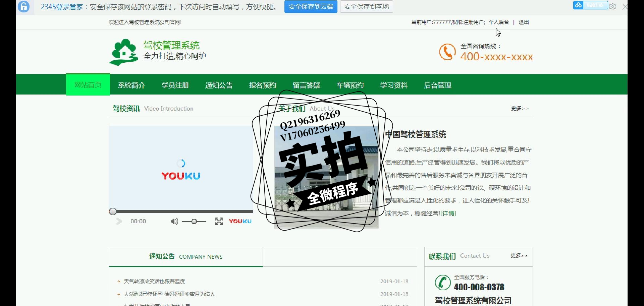Save password locally (安全保存到本地)

coord(367,7)
